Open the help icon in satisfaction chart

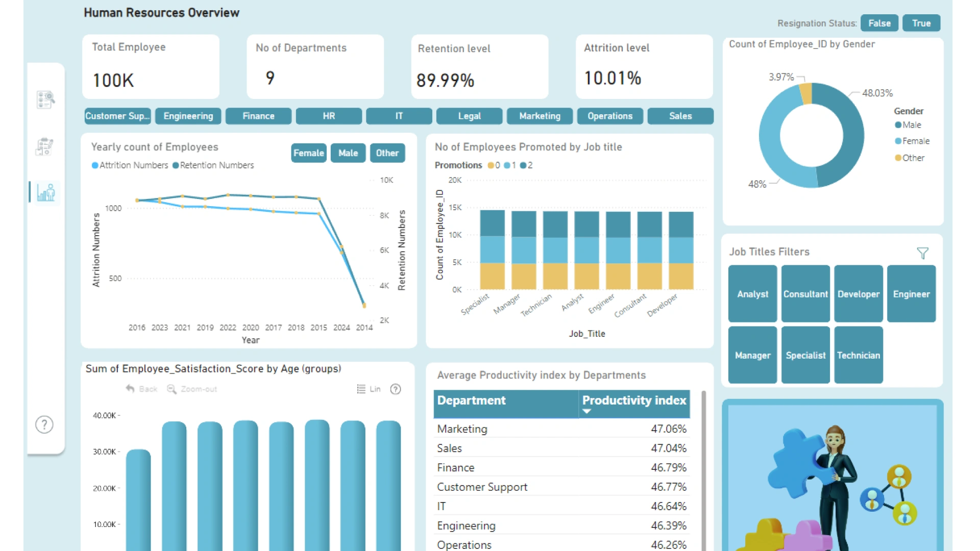396,389
